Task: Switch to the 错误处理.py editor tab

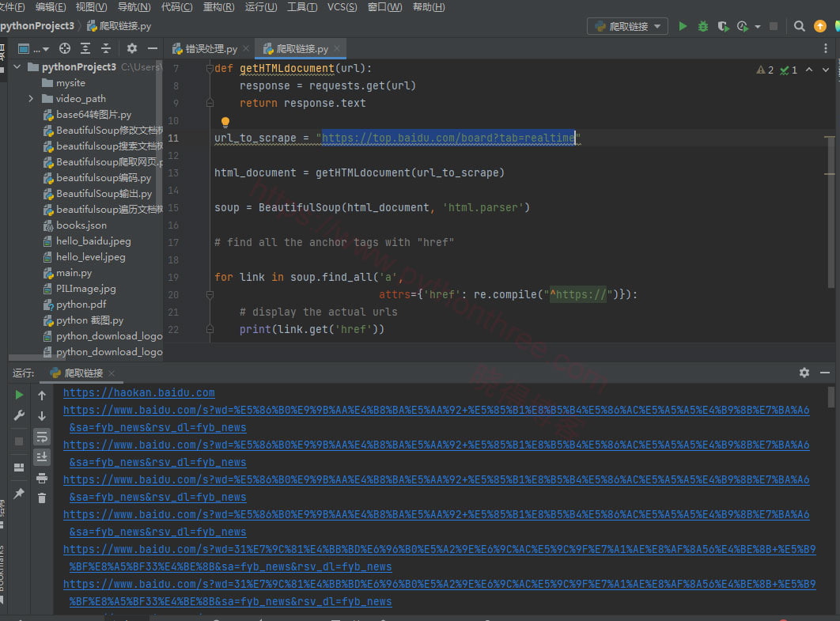Action: coord(210,49)
